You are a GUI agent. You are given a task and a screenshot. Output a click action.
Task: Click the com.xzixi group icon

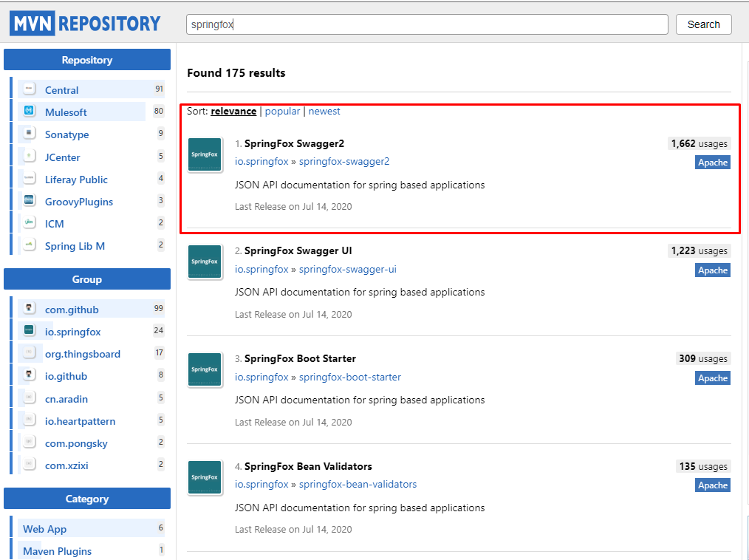coord(29,464)
